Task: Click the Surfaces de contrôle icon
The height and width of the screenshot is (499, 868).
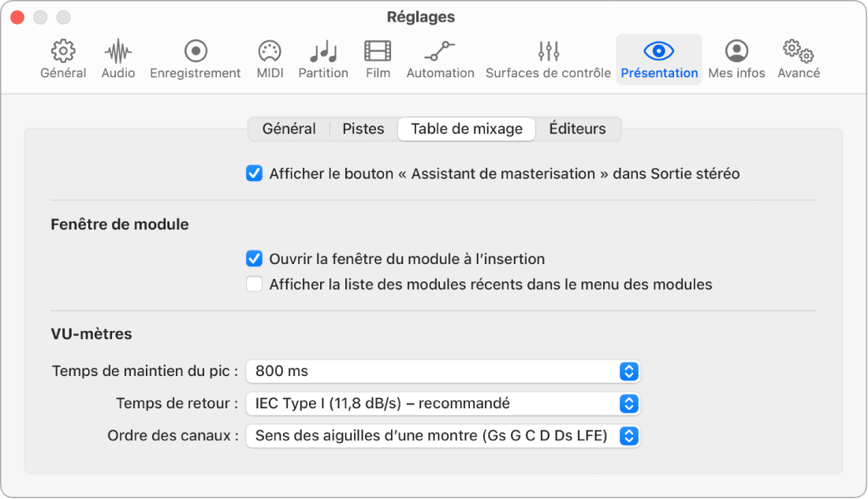Action: point(547,58)
